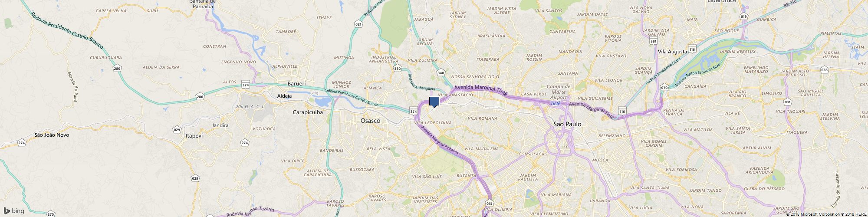Click the Barueri city label
Viewport: 868px width, 217px height.
pyautogui.click(x=297, y=83)
